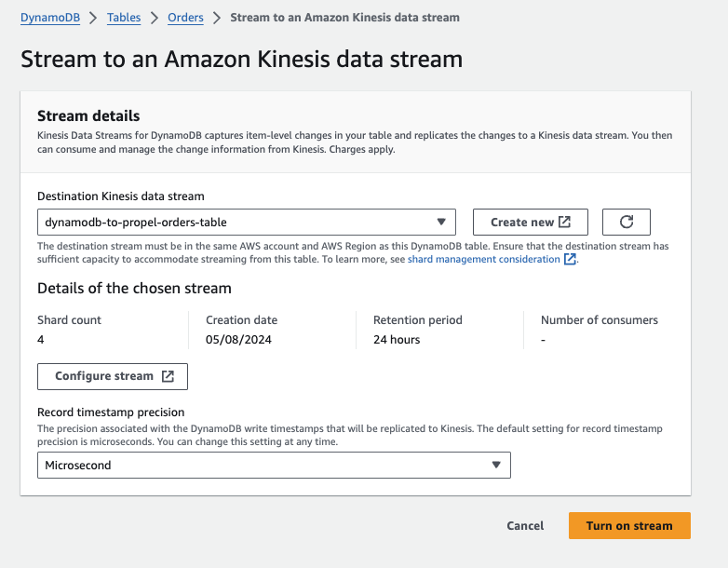Open the shard management consideration link
Viewport: 728px width, 568px height.
[x=484, y=260]
